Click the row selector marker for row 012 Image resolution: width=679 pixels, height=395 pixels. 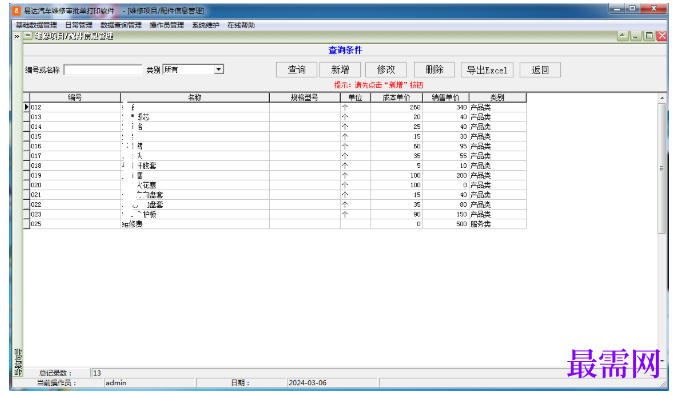pyautogui.click(x=26, y=107)
